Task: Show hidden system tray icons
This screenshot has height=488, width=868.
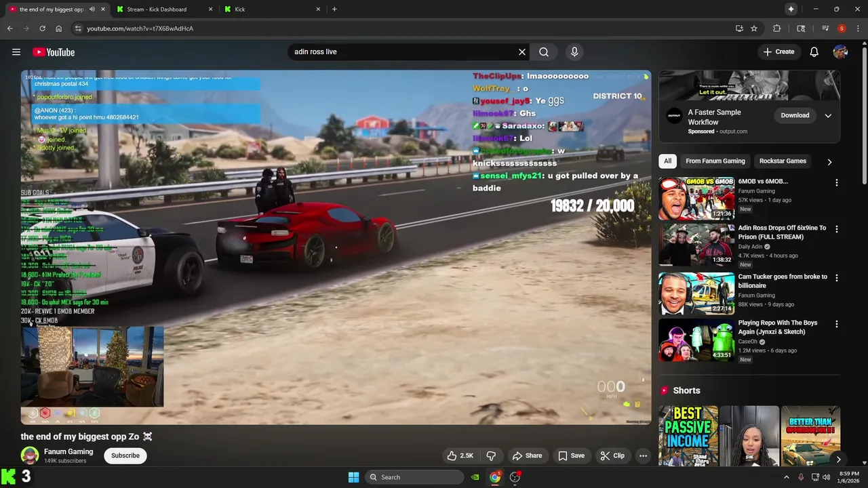Action: click(x=787, y=477)
